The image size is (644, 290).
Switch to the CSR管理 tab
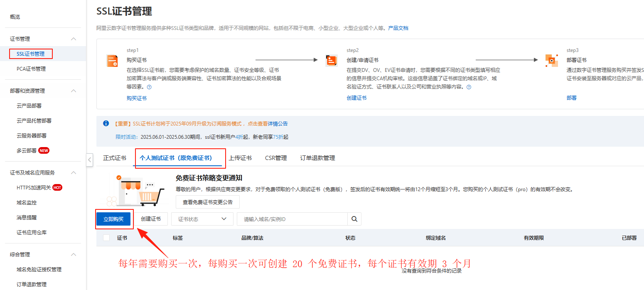276,158
